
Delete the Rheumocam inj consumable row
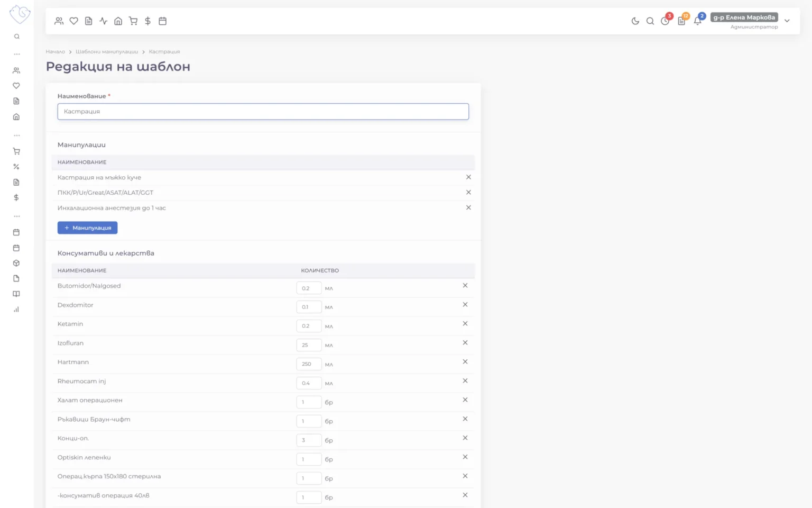tap(465, 381)
